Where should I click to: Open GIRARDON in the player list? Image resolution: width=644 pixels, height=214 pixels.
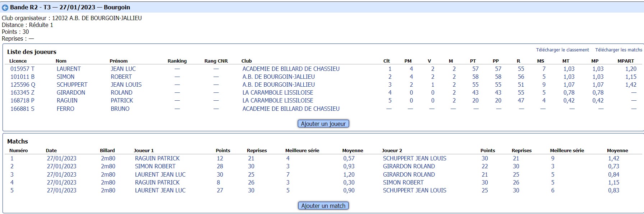tap(71, 92)
